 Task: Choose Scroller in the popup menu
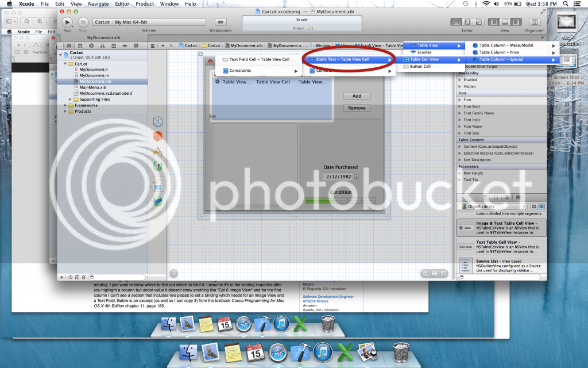(434, 52)
